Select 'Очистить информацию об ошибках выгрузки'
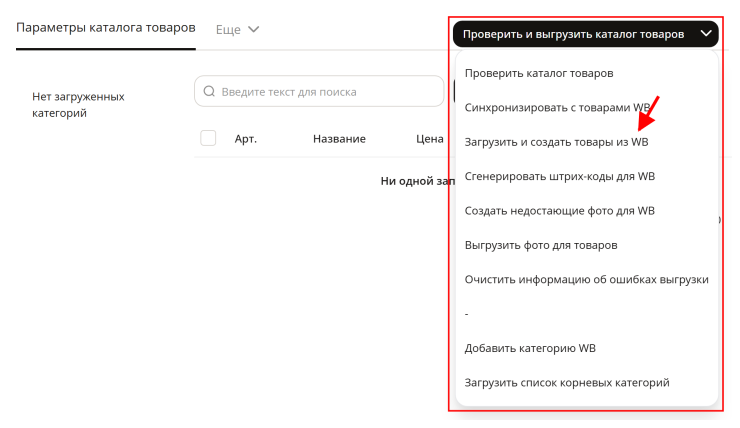The image size is (740, 428). tap(587, 279)
